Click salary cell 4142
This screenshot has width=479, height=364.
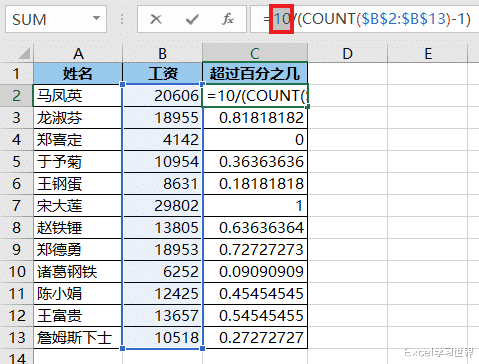[x=162, y=140]
